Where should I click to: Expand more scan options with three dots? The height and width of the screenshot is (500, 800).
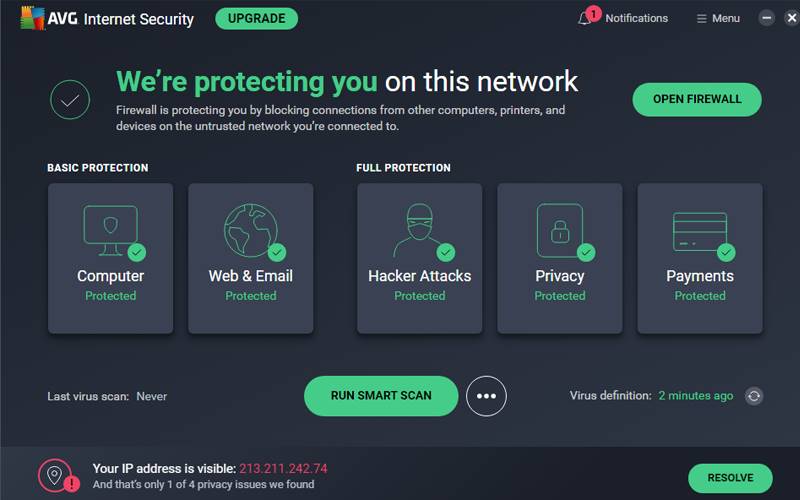[486, 396]
